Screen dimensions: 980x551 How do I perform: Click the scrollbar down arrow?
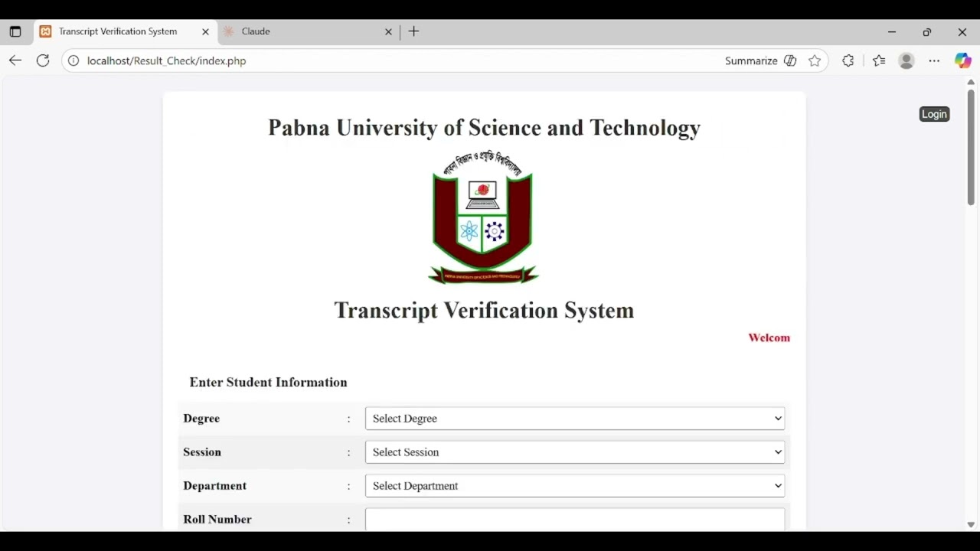point(971,525)
